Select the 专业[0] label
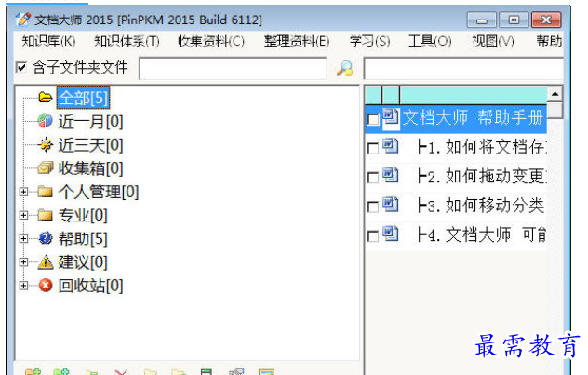This screenshot has width=588, height=375. (83, 215)
